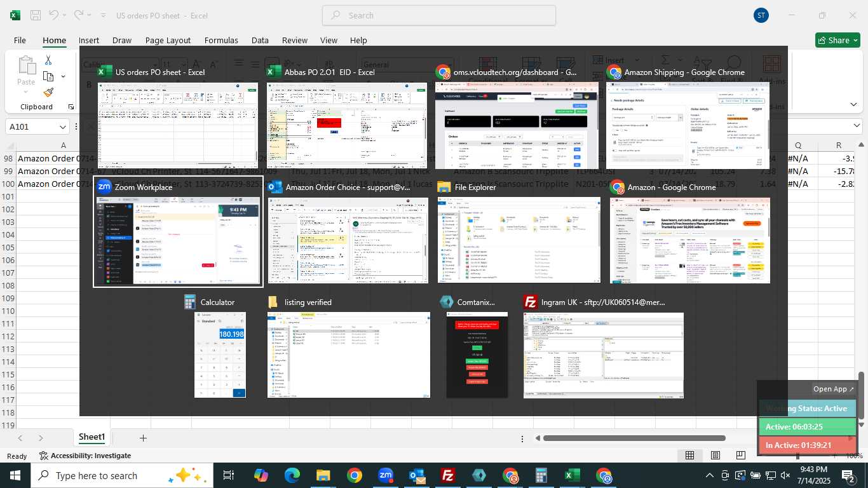Image resolution: width=868 pixels, height=488 pixels.
Task: Open the Name Box dropdown showing A101
Action: (63, 127)
